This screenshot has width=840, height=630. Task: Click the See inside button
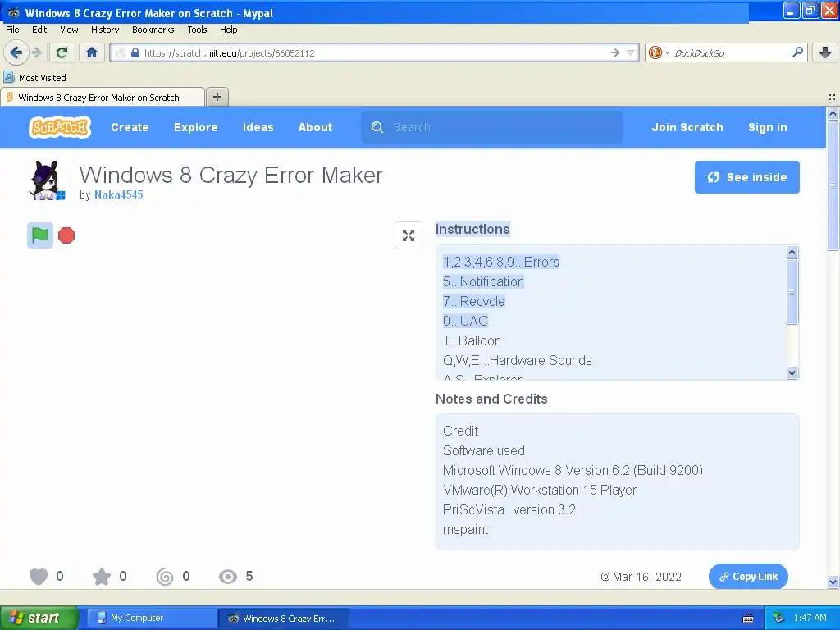(746, 177)
